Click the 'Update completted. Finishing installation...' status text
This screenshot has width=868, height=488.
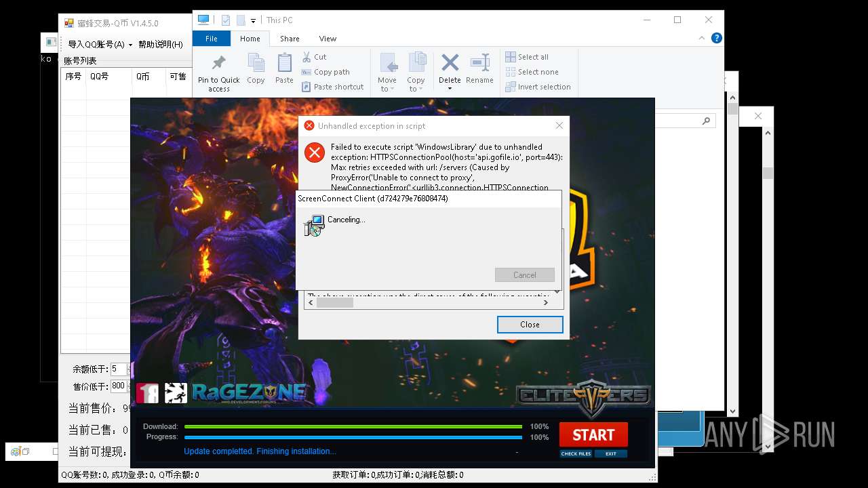click(x=260, y=451)
